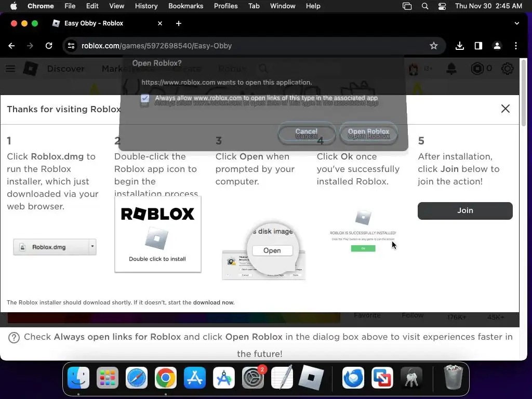
Task: Open Roblox hamburger navigation menu
Action: [x=10, y=69]
